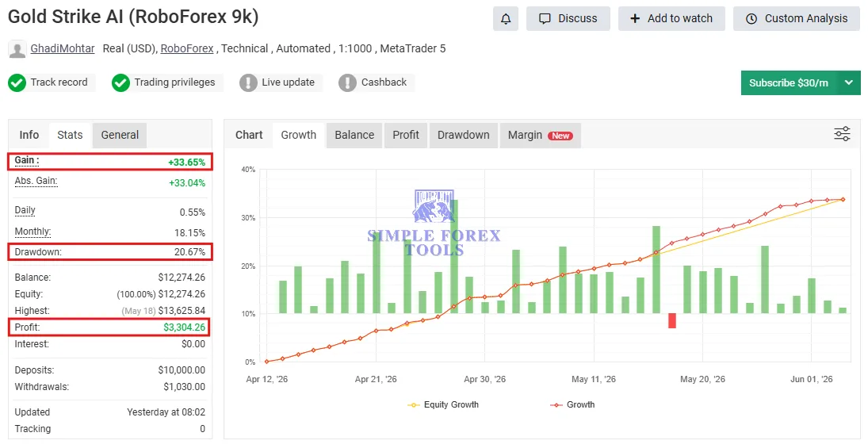The image size is (868, 448).
Task: Open the RoboForex broker link
Action: pos(187,48)
